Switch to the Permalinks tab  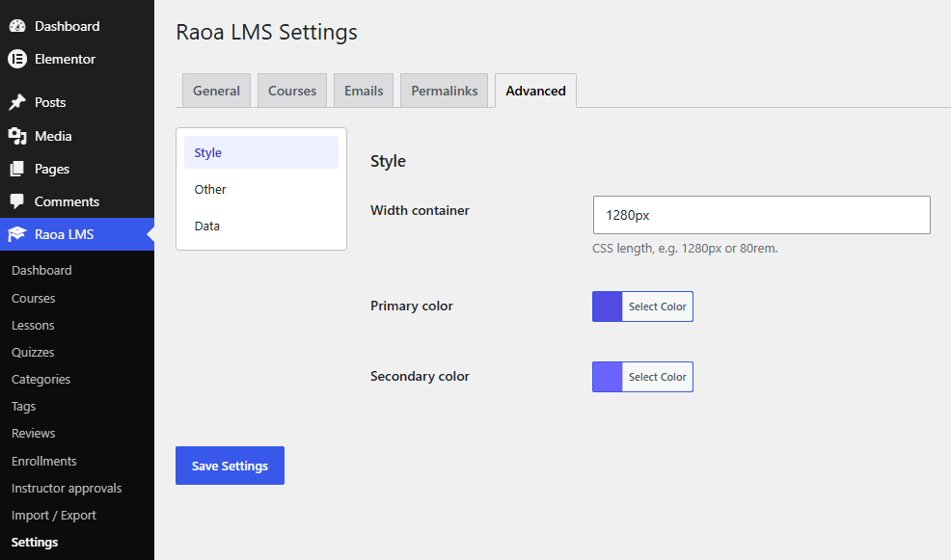(x=445, y=91)
